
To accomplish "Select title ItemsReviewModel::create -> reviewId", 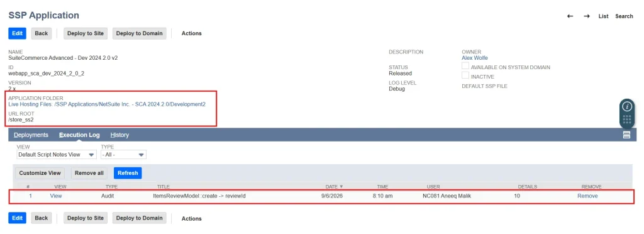I will (x=199, y=196).
